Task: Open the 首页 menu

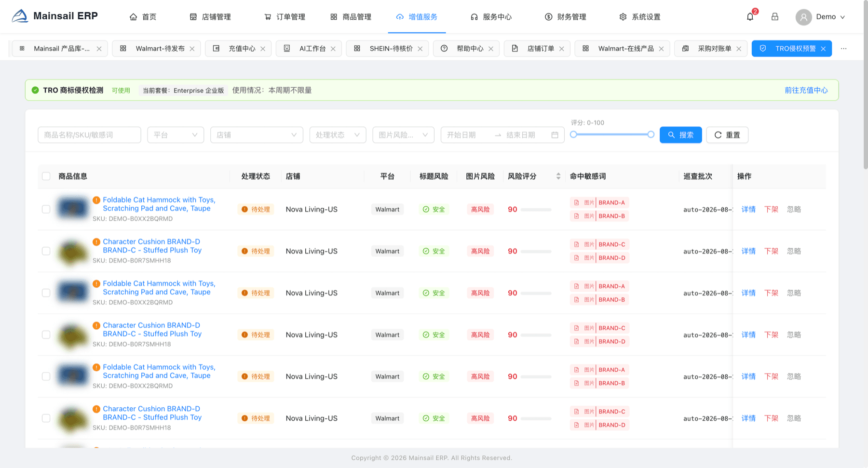Action: coord(143,17)
